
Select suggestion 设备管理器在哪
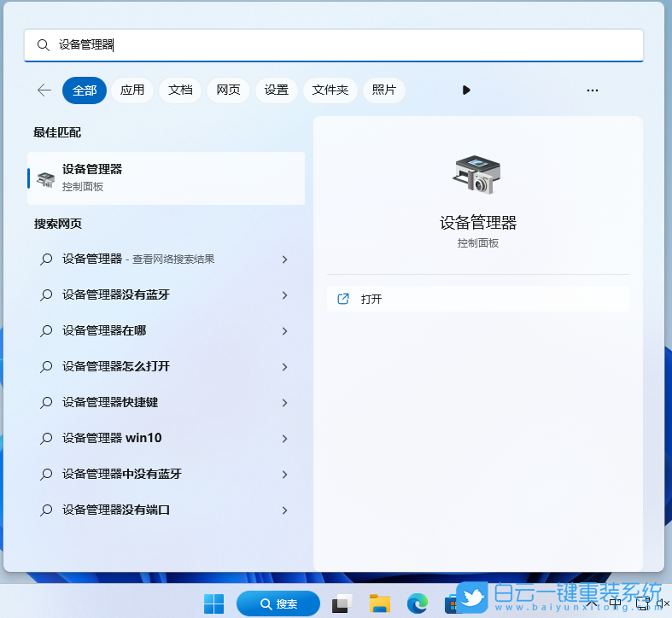pyautogui.click(x=166, y=331)
